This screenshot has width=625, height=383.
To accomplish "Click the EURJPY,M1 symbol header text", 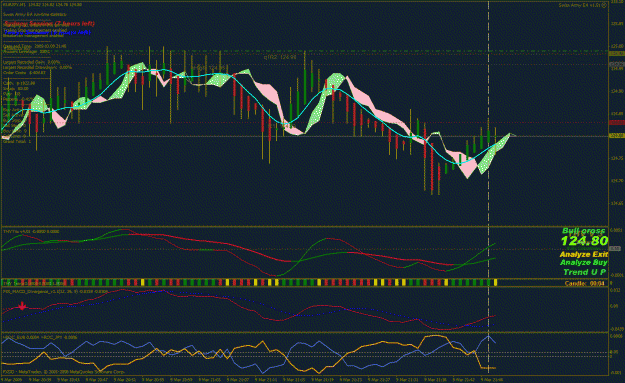I will click(42, 5).
